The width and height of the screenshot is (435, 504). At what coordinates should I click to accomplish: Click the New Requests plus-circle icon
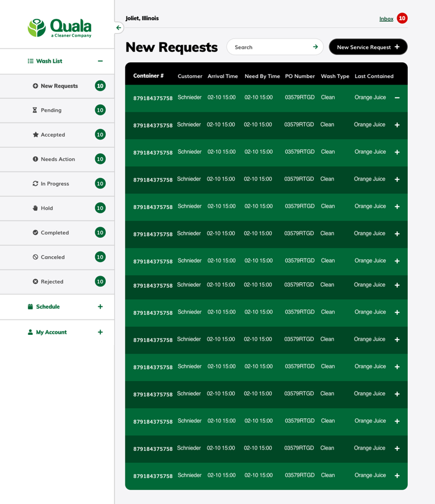35,86
